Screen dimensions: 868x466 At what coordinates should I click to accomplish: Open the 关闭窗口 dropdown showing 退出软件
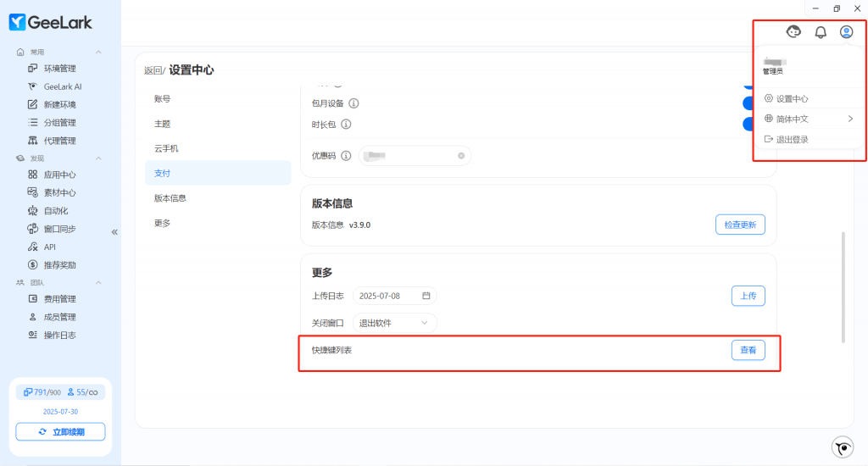[395, 323]
